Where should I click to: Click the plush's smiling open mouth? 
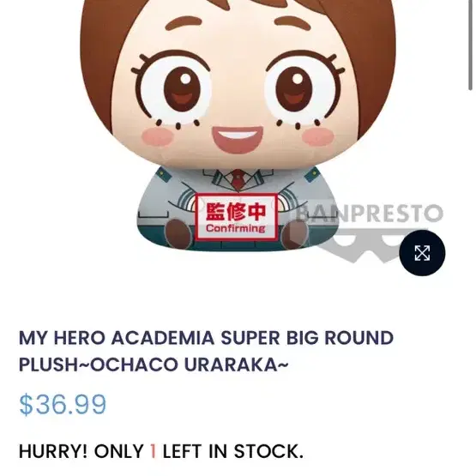coord(238,142)
